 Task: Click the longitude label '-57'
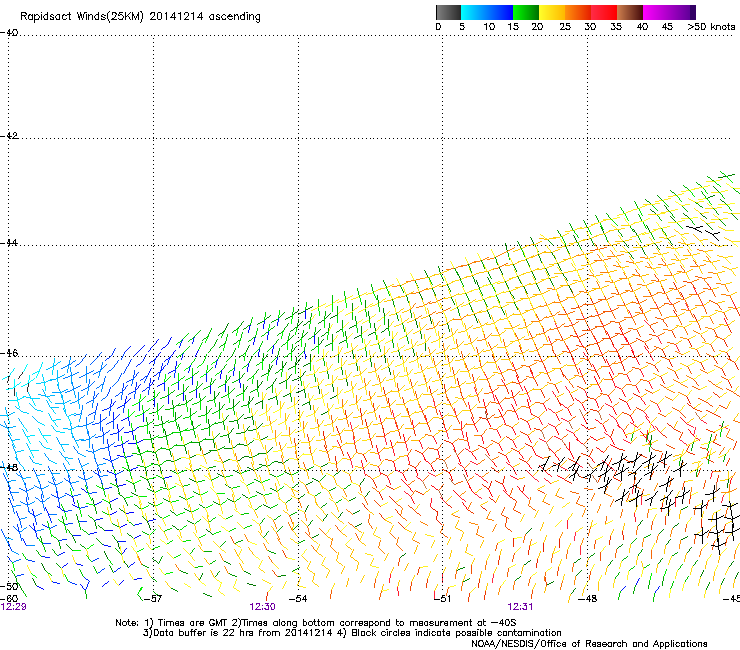point(152,599)
